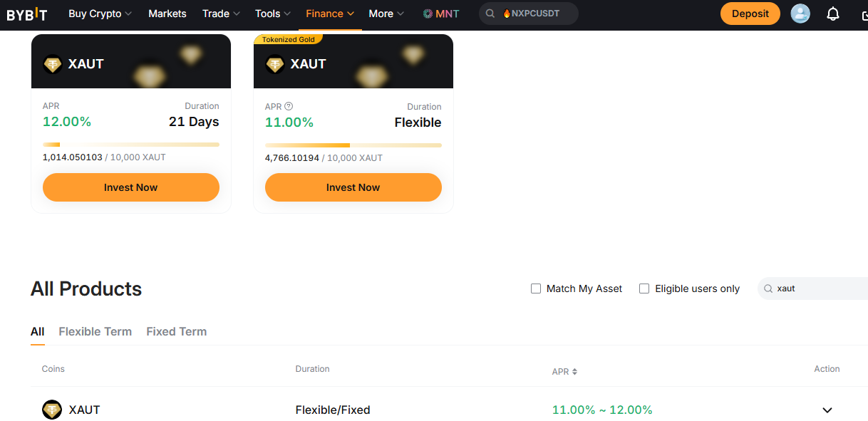
Task: Click the Deposit button
Action: [750, 13]
